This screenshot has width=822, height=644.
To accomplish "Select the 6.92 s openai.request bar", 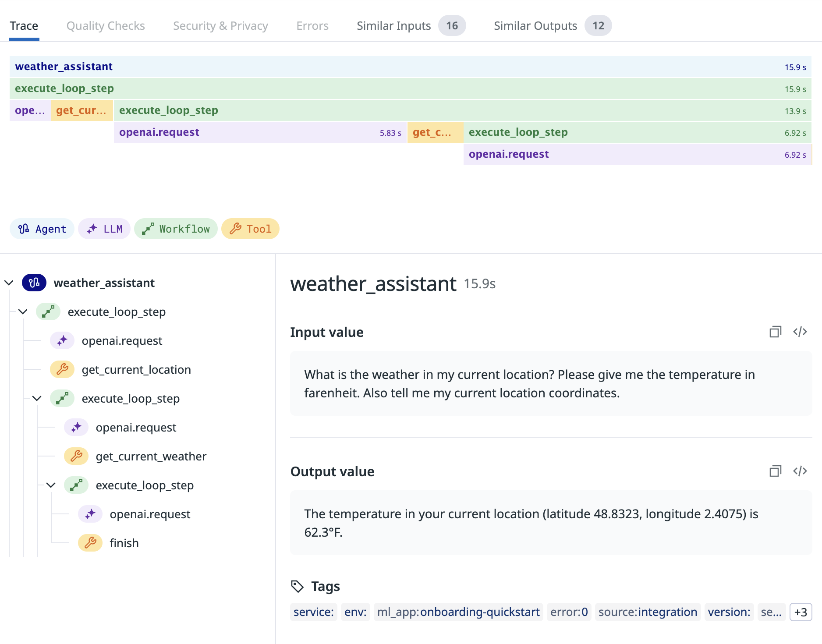I will click(638, 154).
